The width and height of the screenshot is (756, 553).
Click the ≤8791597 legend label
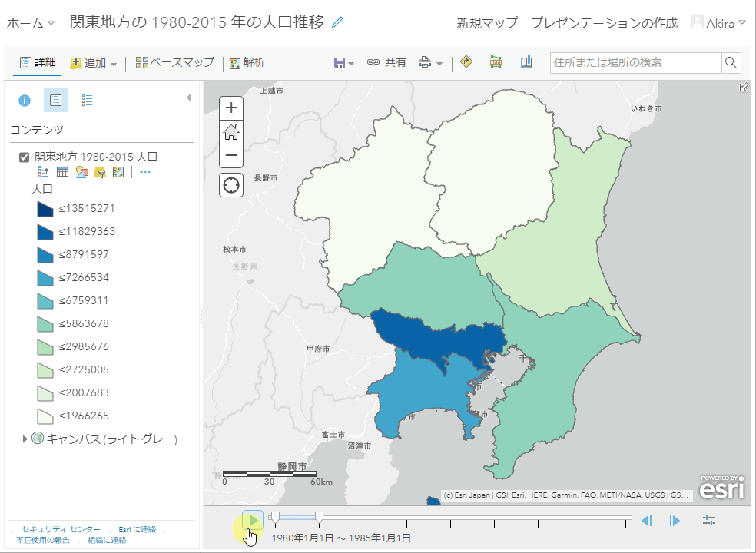click(x=84, y=254)
